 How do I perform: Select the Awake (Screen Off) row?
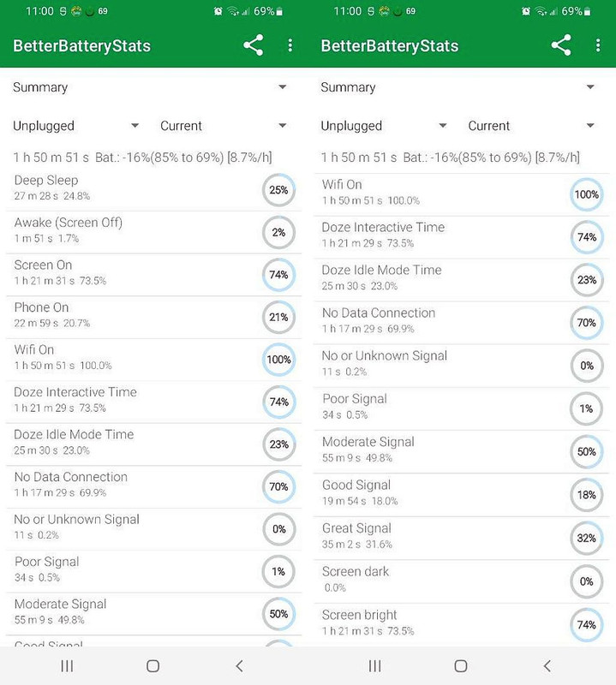pos(153,232)
